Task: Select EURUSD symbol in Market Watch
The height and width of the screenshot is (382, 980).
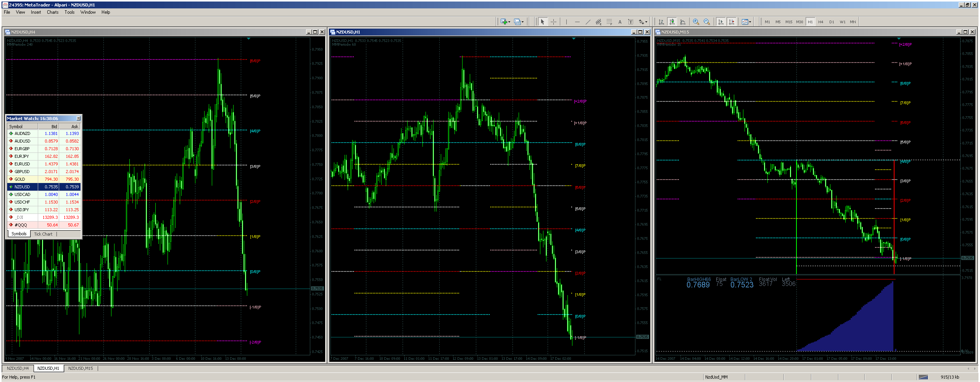Action: [x=44, y=164]
